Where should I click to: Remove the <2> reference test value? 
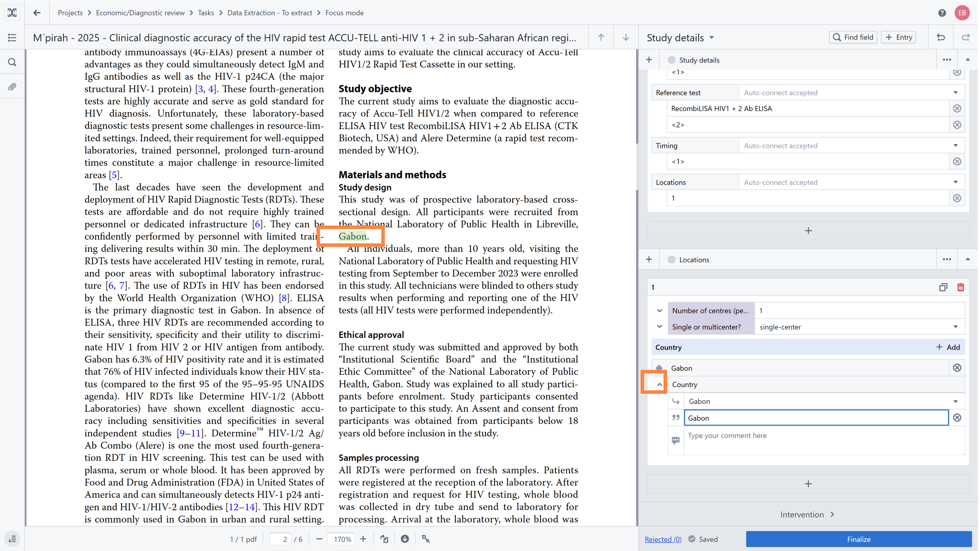pyautogui.click(x=957, y=125)
